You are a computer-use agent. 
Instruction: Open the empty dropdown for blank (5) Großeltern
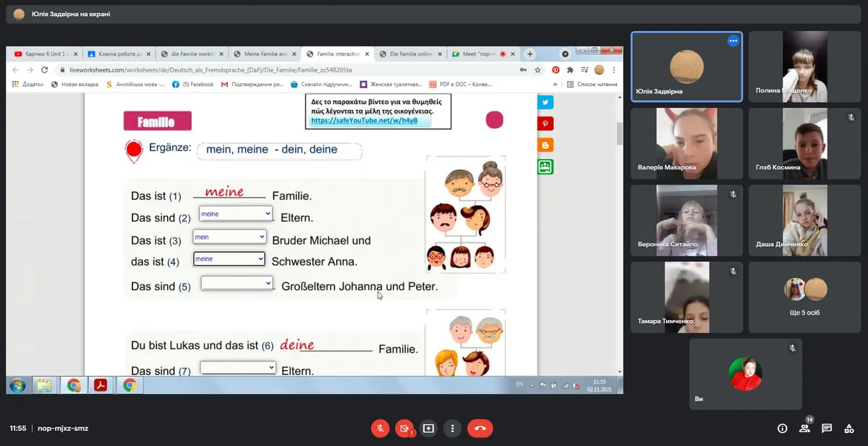click(237, 282)
